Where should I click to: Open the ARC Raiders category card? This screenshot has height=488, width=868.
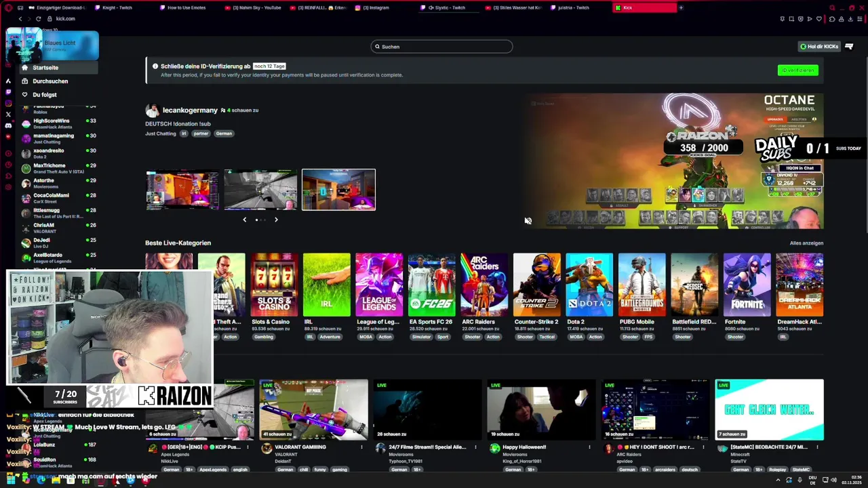[x=484, y=285]
